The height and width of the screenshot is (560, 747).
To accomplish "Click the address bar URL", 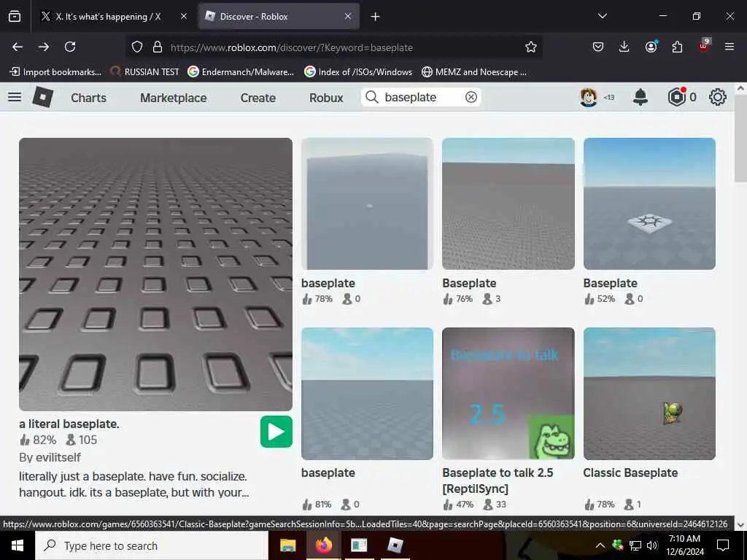I will [x=292, y=47].
